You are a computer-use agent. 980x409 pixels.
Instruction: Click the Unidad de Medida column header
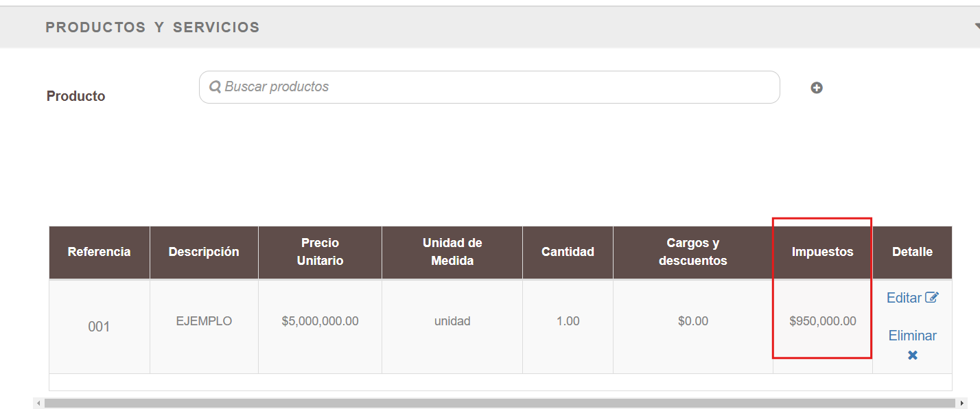pos(452,252)
